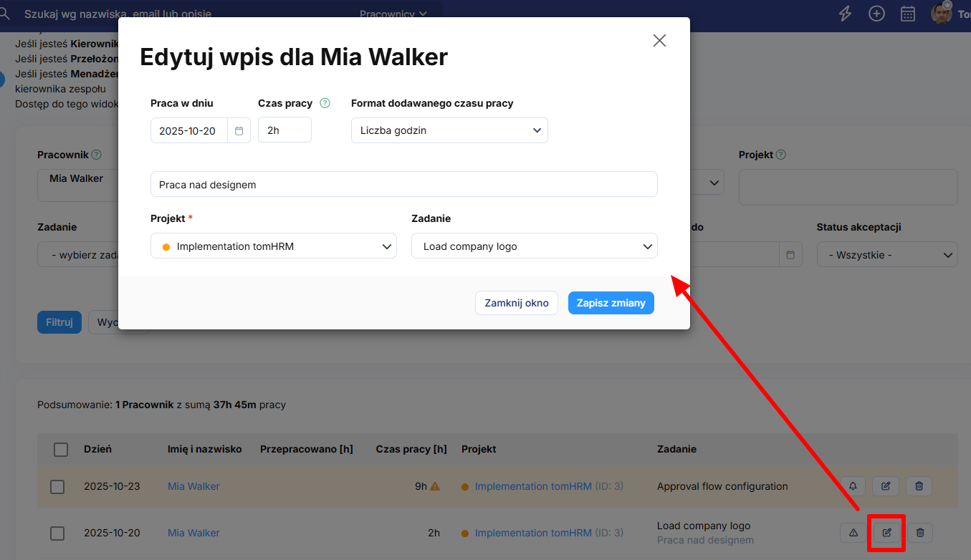Viewport: 971px width, 560px height.
Task: Click Zapisz zmiany button
Action: 611,303
